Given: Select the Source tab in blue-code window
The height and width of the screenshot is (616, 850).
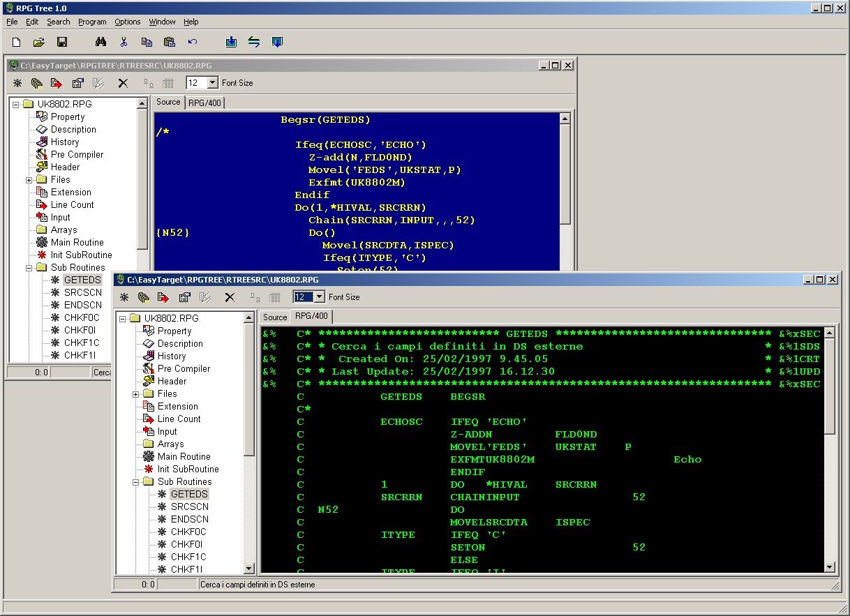Looking at the screenshot, I should [168, 102].
